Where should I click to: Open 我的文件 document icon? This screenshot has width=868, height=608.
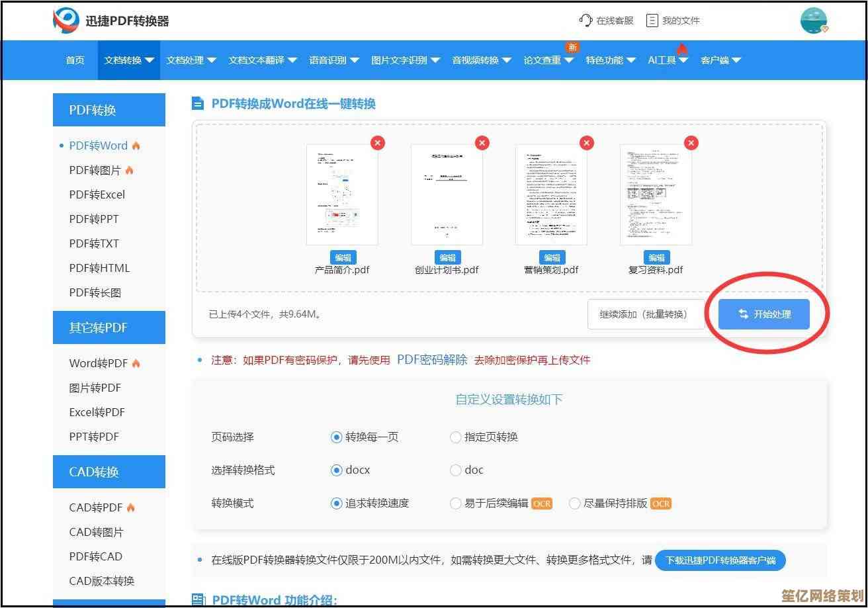coord(652,21)
